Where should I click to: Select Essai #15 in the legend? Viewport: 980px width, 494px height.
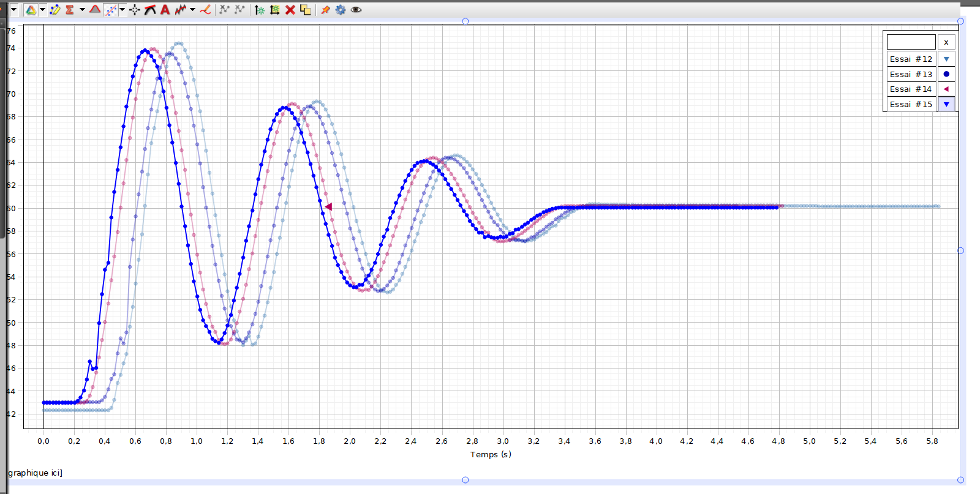coord(911,104)
